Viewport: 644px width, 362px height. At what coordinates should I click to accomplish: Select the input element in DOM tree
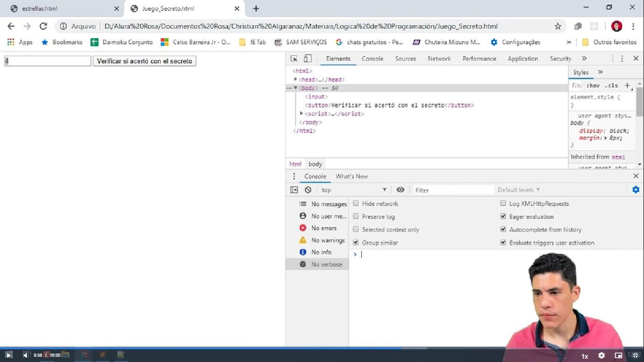click(316, 97)
